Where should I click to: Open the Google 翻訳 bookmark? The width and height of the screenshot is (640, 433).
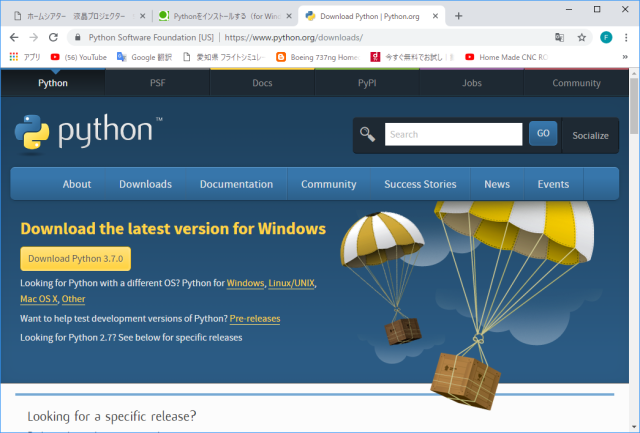point(144,57)
